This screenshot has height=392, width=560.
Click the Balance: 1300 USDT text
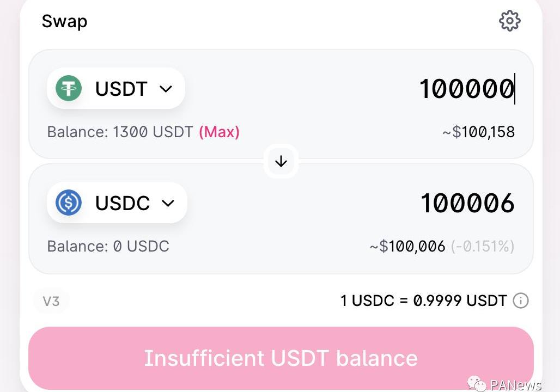click(x=120, y=132)
